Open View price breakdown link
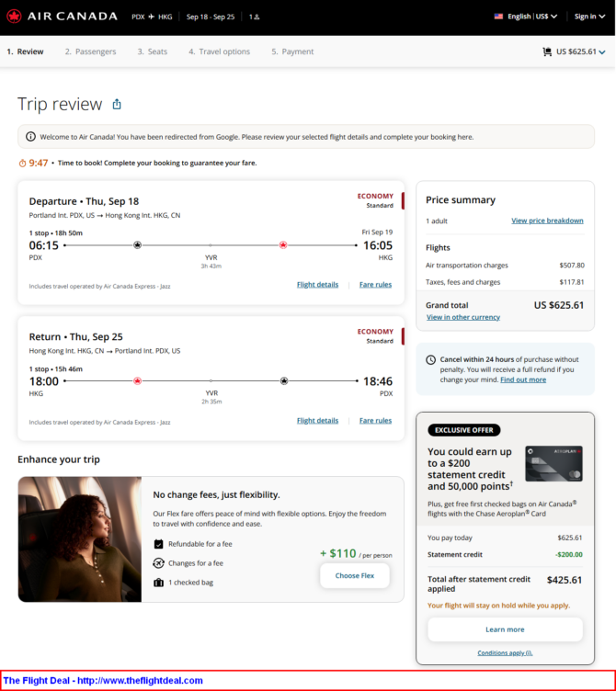This screenshot has height=691, width=616. pyautogui.click(x=547, y=221)
